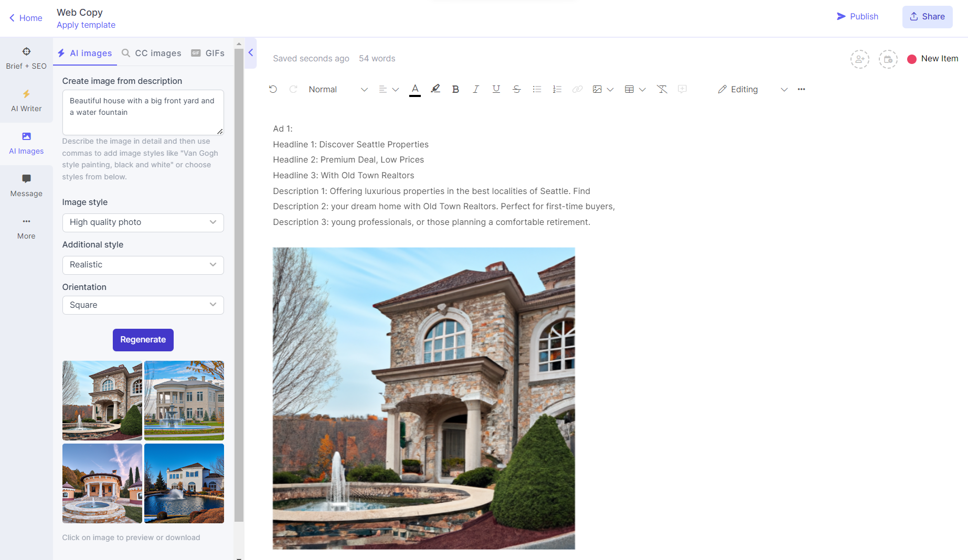Collapse the side panel with the arrow
This screenshot has height=560, width=968.
pyautogui.click(x=251, y=52)
